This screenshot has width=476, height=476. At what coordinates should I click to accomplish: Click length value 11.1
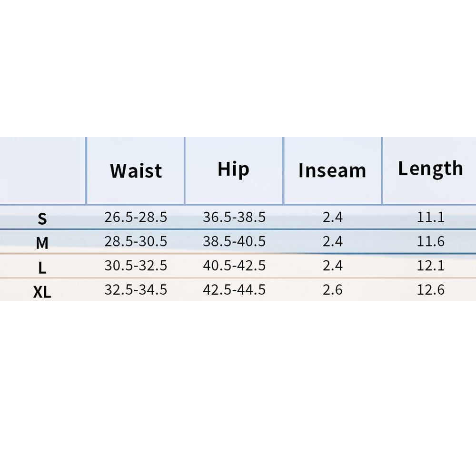coord(431,218)
